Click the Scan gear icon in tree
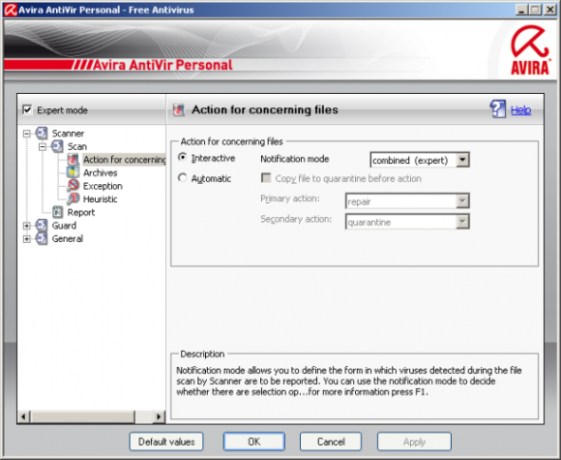 (57, 146)
